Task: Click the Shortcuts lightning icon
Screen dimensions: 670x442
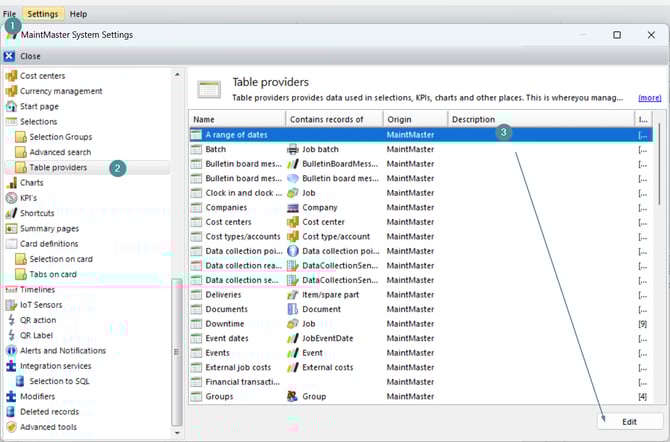Action: click(11, 213)
